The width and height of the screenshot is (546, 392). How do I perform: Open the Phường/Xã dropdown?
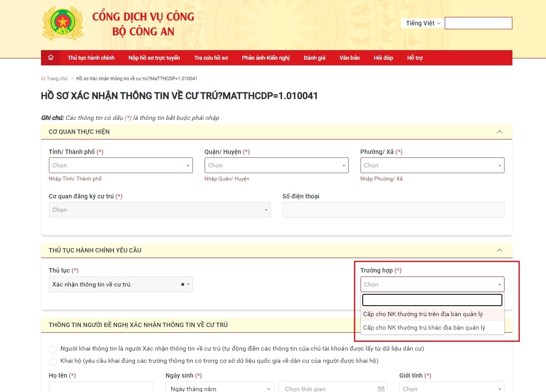coord(432,165)
